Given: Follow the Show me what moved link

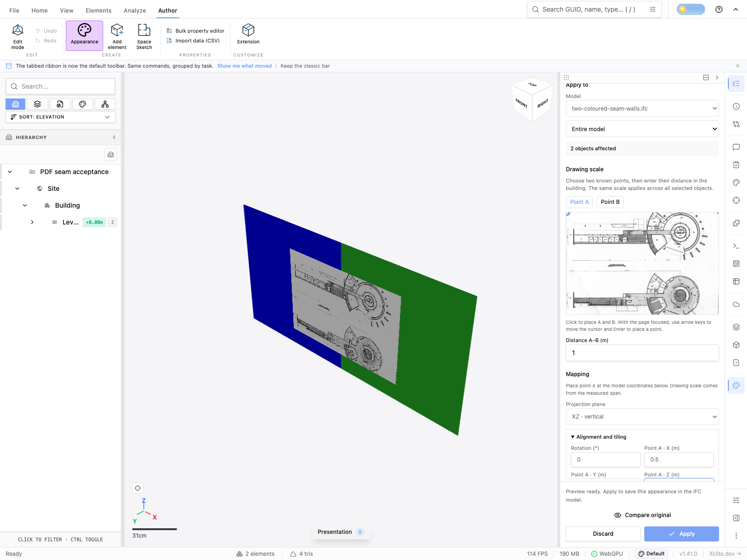Looking at the screenshot, I should pos(244,66).
